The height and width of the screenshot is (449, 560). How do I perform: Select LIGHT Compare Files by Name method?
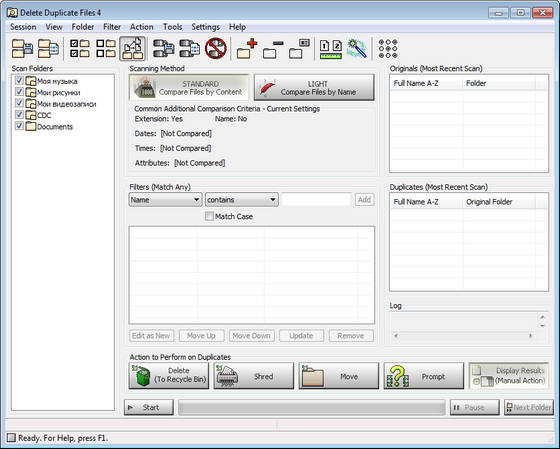314,88
